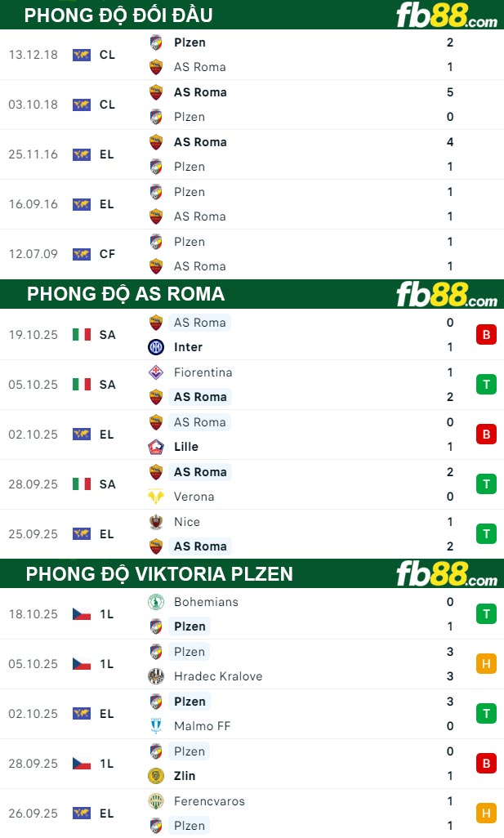The width and height of the screenshot is (504, 838).
Task: Click the Ferencvaros club crest
Action: [156, 801]
